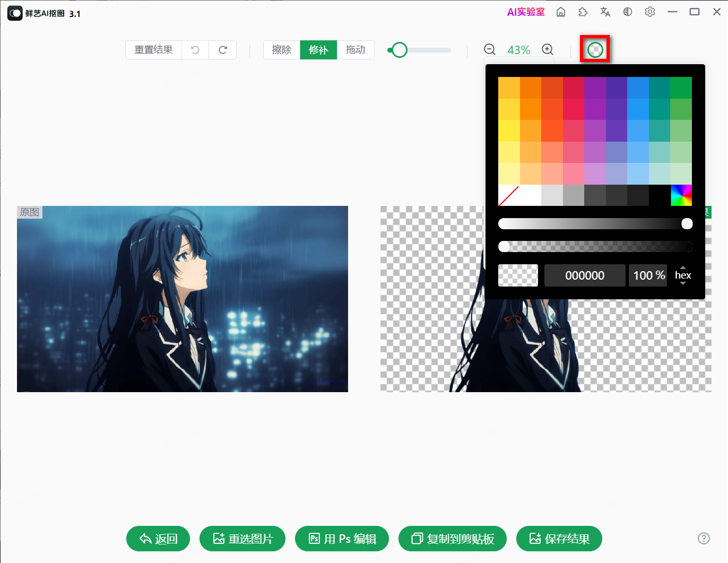Maximize the application window

695,12
